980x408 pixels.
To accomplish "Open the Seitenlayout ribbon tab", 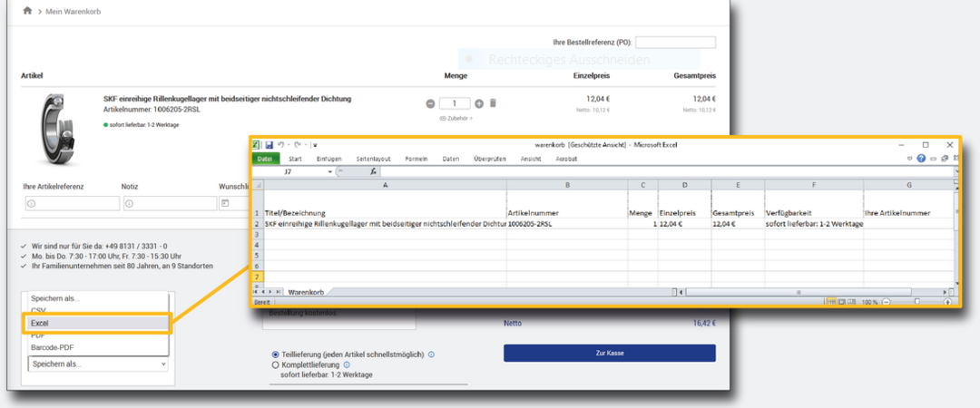I will tap(373, 159).
